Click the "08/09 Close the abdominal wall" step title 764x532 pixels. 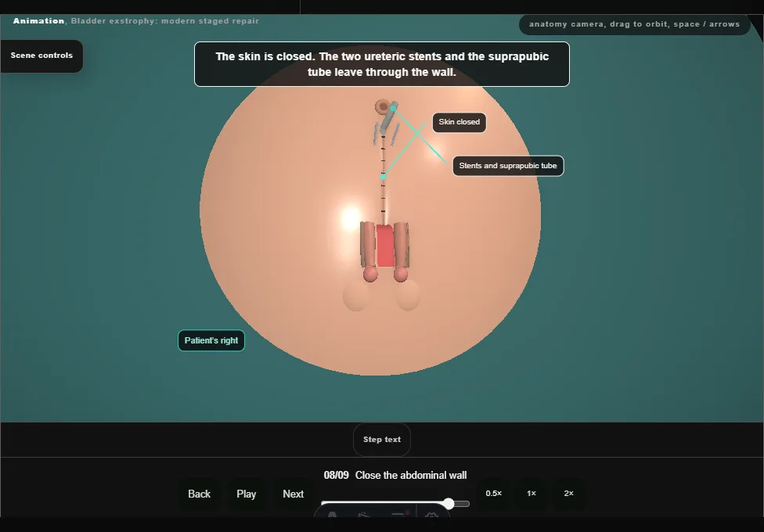(x=395, y=476)
